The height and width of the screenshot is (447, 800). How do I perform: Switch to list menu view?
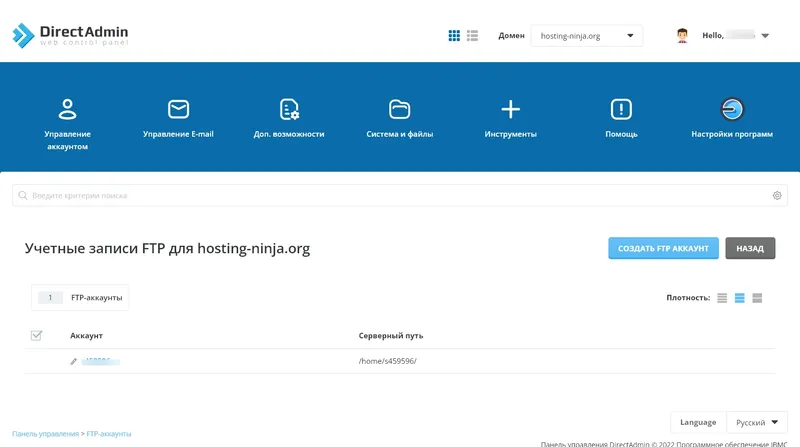(x=472, y=36)
